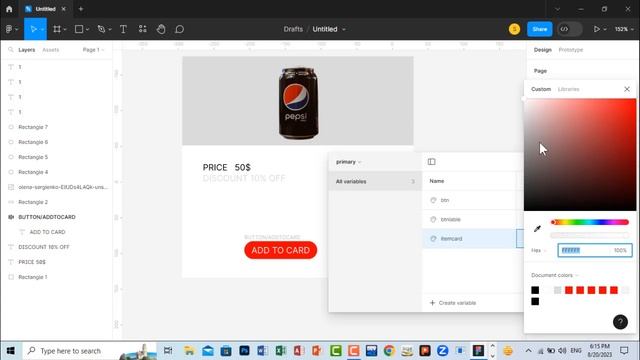This screenshot has width=640, height=360.
Task: Expand Pen tool options dropdown
Action: (x=110, y=29)
